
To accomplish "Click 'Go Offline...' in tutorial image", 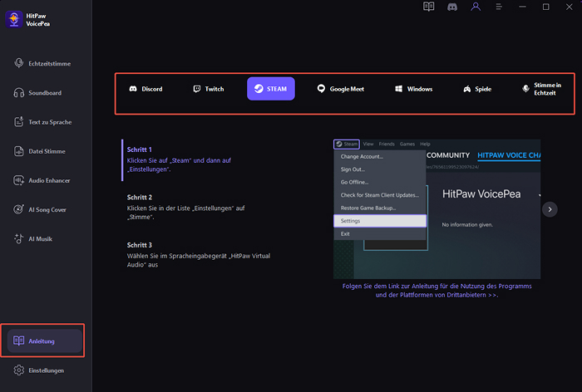I will pos(354,182).
